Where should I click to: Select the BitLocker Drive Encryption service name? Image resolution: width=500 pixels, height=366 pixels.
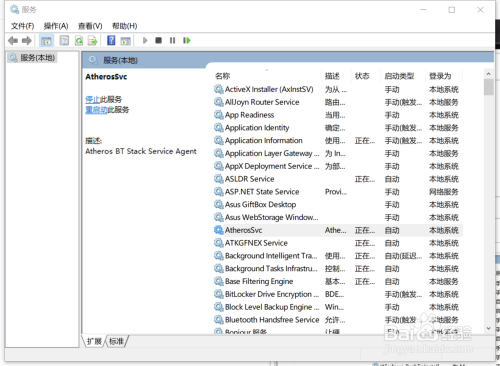pos(271,294)
